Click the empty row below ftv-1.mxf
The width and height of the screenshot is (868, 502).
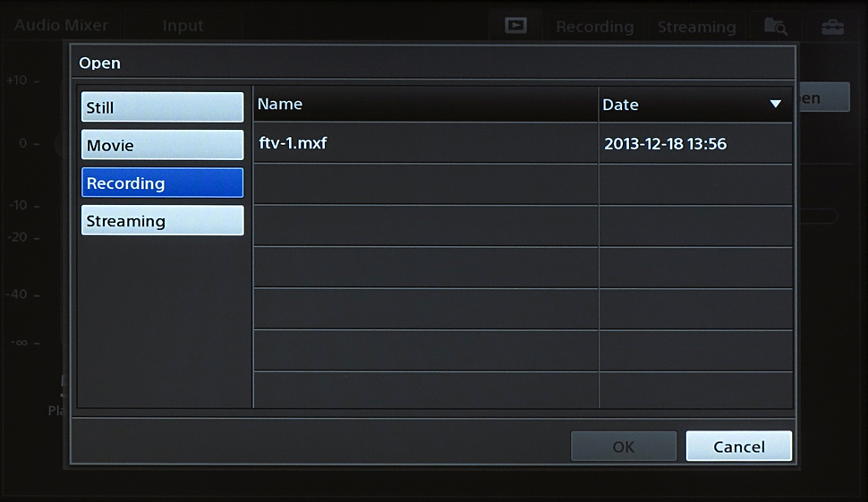pyautogui.click(x=425, y=184)
